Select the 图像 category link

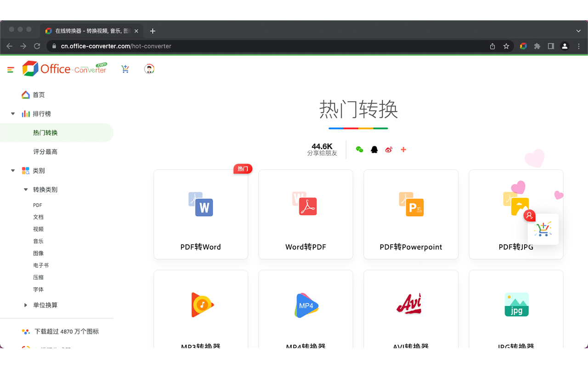[x=38, y=253]
